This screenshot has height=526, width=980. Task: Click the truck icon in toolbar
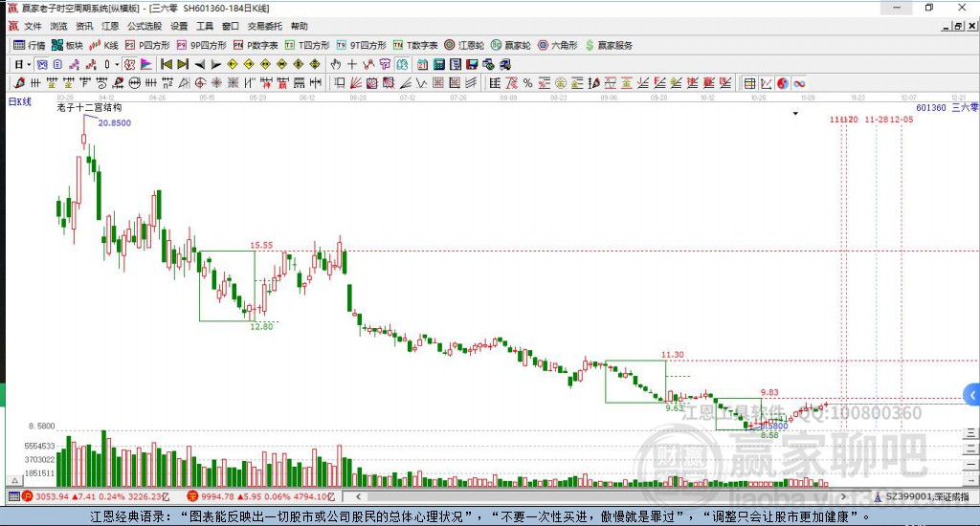[x=504, y=64]
